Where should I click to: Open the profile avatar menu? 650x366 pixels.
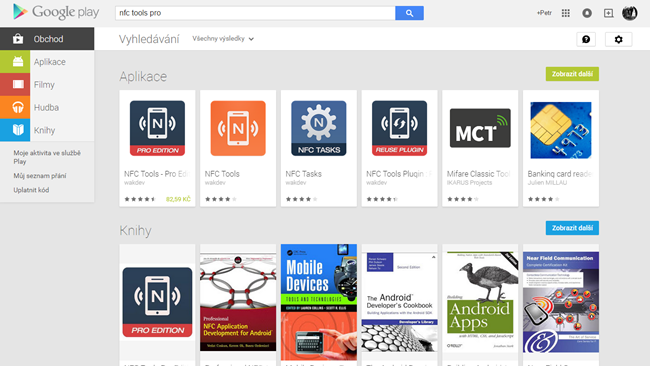[x=629, y=13]
